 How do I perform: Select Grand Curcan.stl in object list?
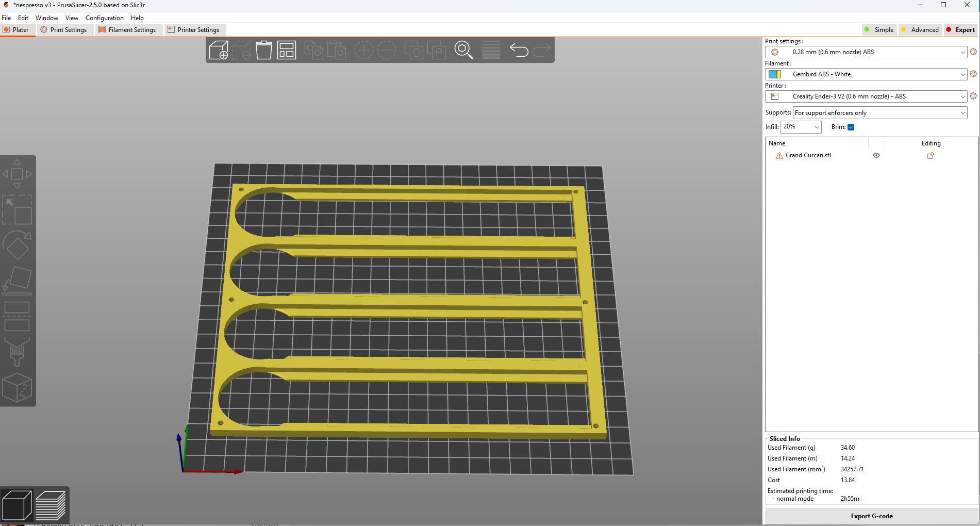point(808,155)
